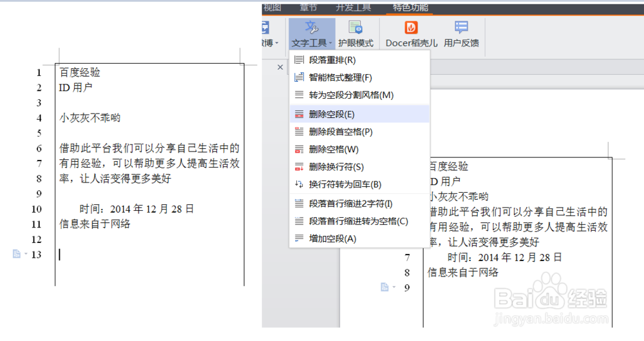This screenshot has width=644, height=341.
Task: Click paragraph layout icon beside line 9
Action: [384, 287]
